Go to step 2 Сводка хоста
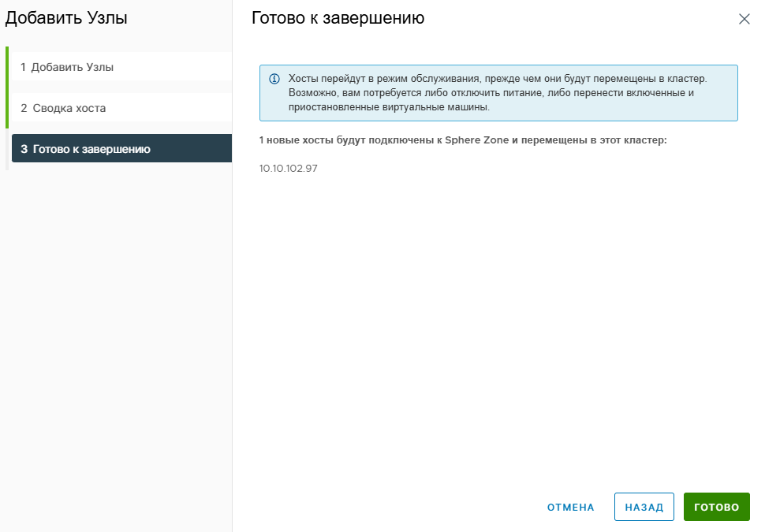The image size is (765, 532). pyautogui.click(x=121, y=108)
